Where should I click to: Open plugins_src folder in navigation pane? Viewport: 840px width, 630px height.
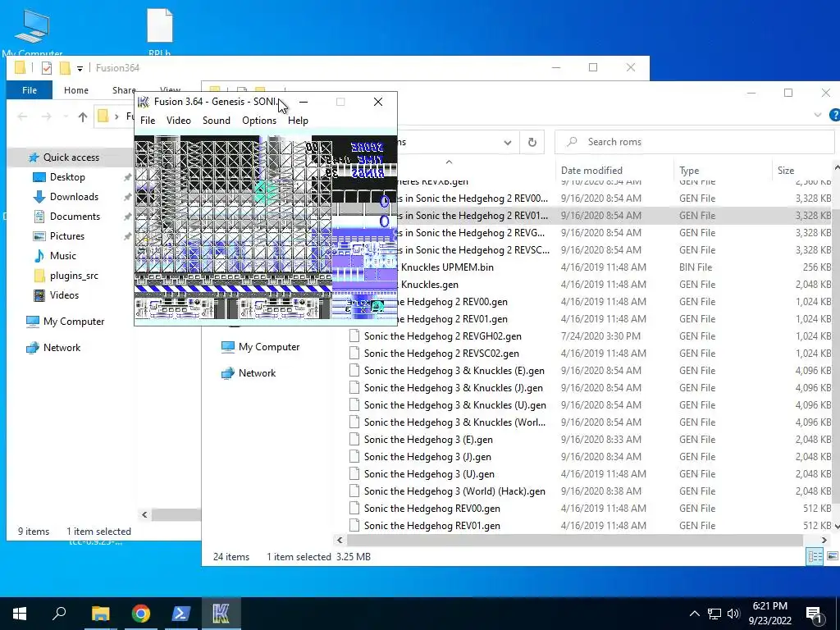click(x=74, y=276)
